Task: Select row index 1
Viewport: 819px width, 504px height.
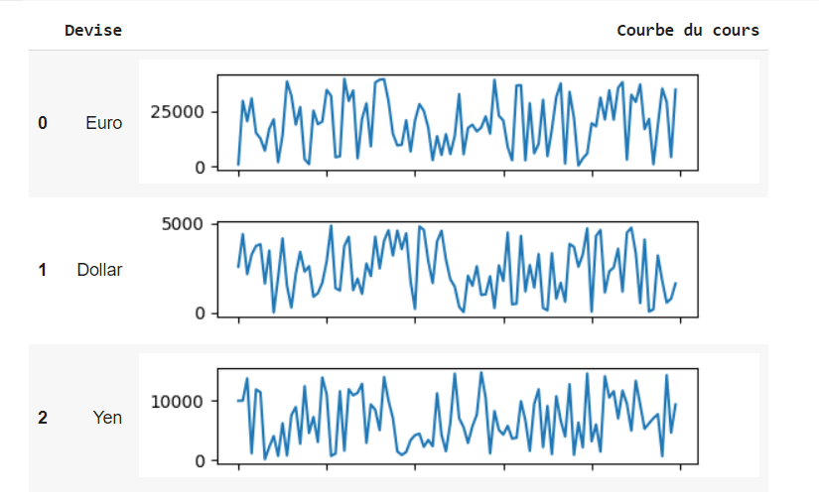Action: (43, 269)
